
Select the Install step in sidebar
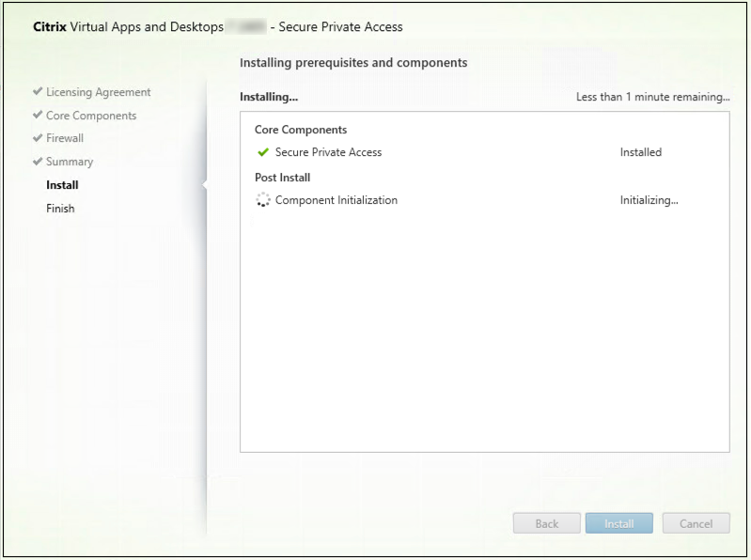point(62,185)
